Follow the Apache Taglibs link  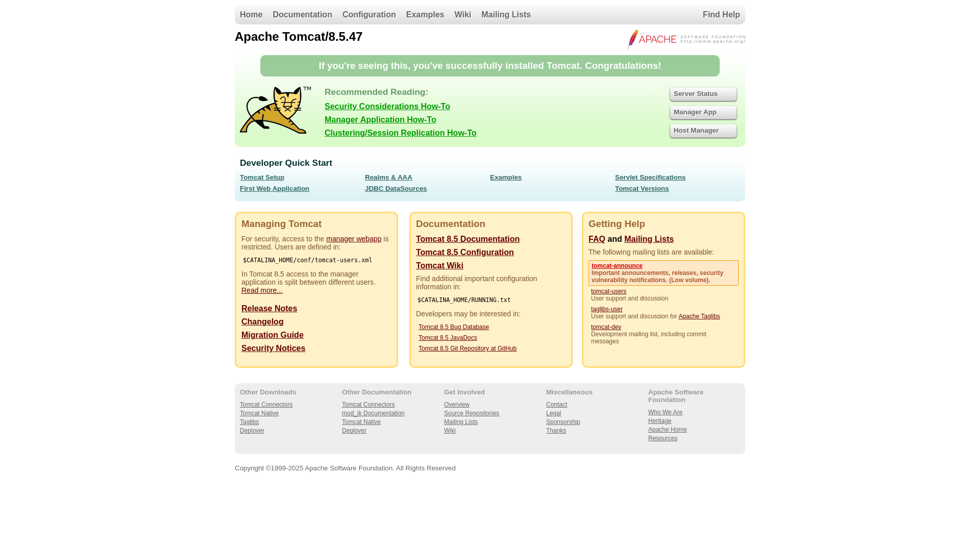699,316
